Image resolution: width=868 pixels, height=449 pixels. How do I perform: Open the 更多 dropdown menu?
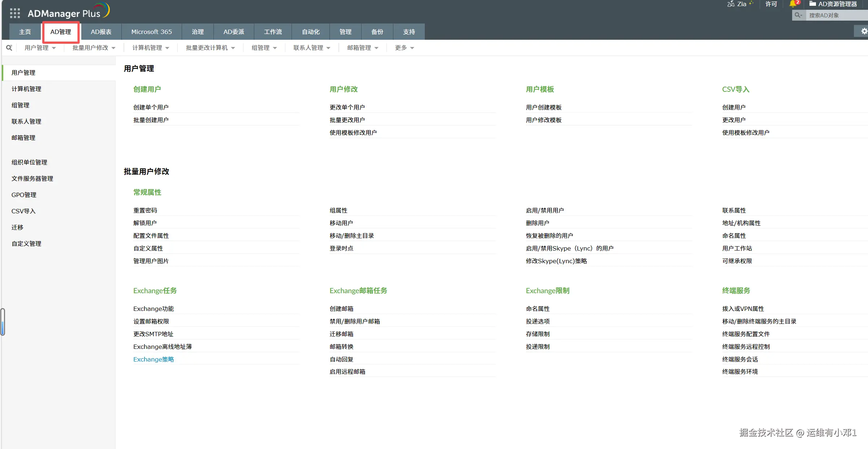click(404, 48)
